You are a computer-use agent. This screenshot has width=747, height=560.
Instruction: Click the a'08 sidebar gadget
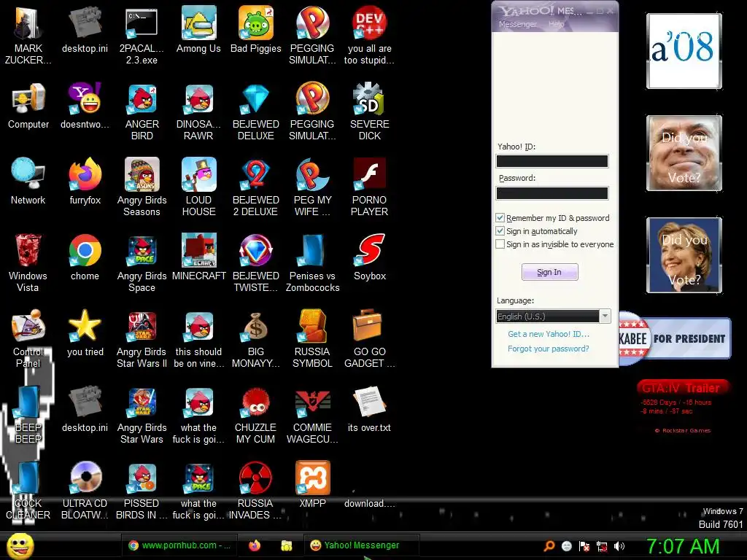[x=684, y=51]
